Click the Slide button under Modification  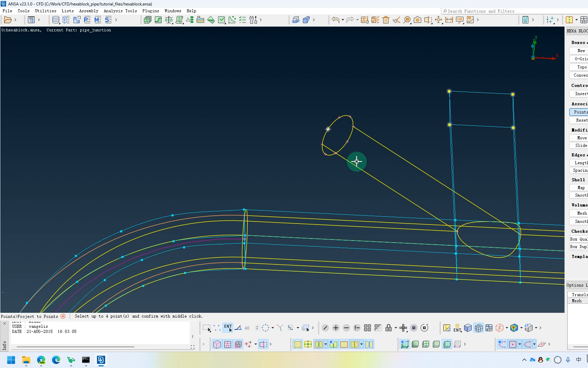pyautogui.click(x=579, y=145)
